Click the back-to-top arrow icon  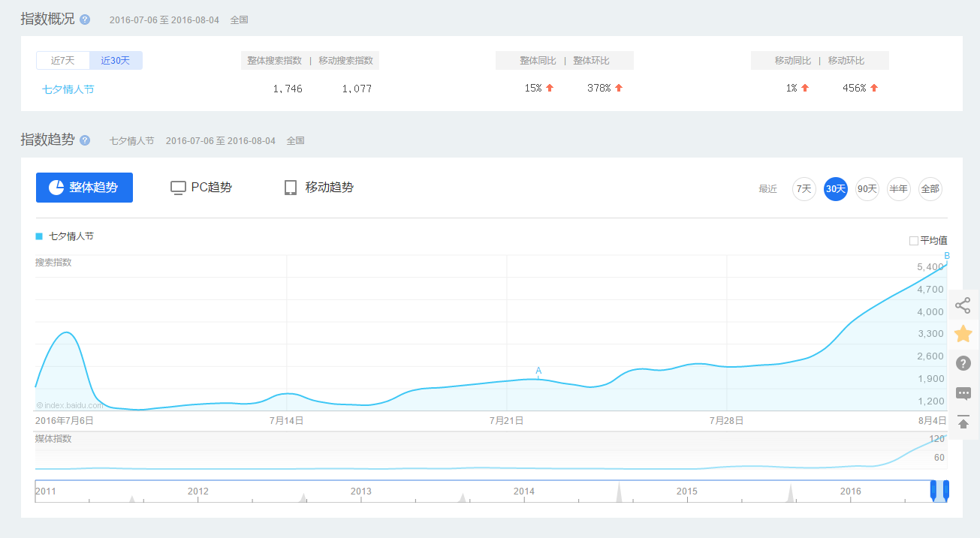[963, 422]
